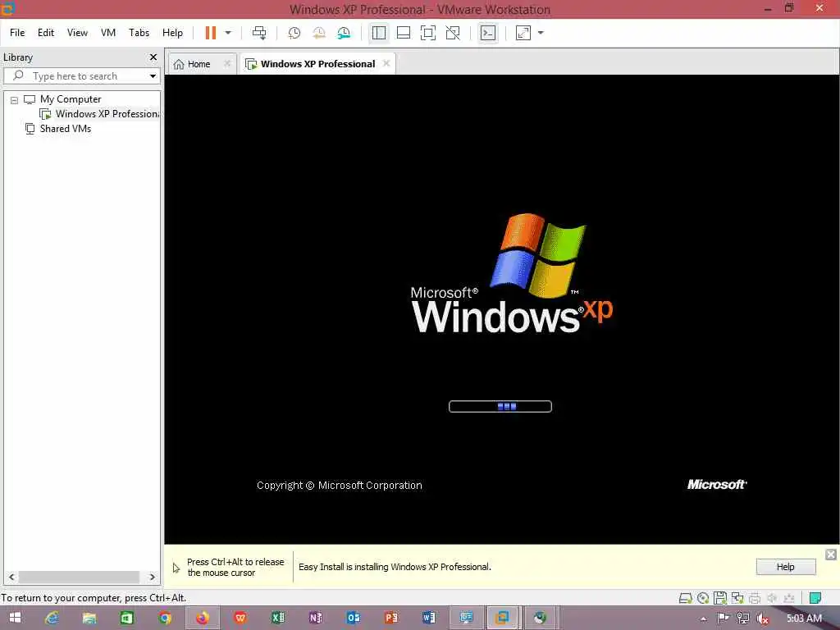Open the Help menu
The height and width of the screenshot is (630, 840).
click(172, 33)
